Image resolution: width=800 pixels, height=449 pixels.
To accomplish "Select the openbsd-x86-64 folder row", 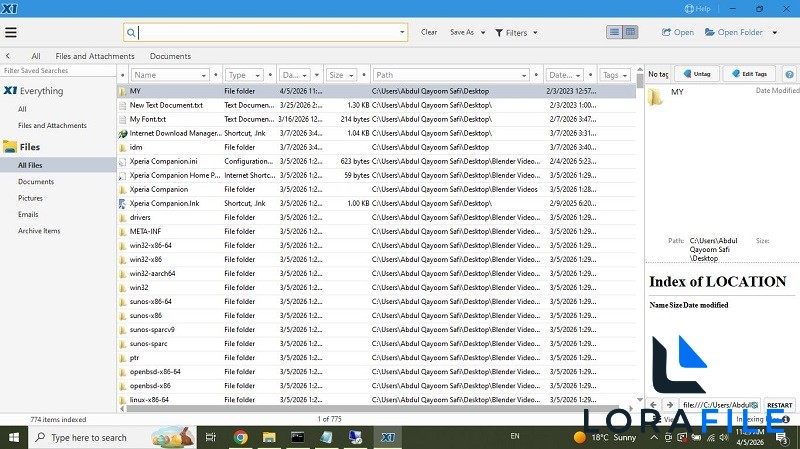I will point(377,372).
